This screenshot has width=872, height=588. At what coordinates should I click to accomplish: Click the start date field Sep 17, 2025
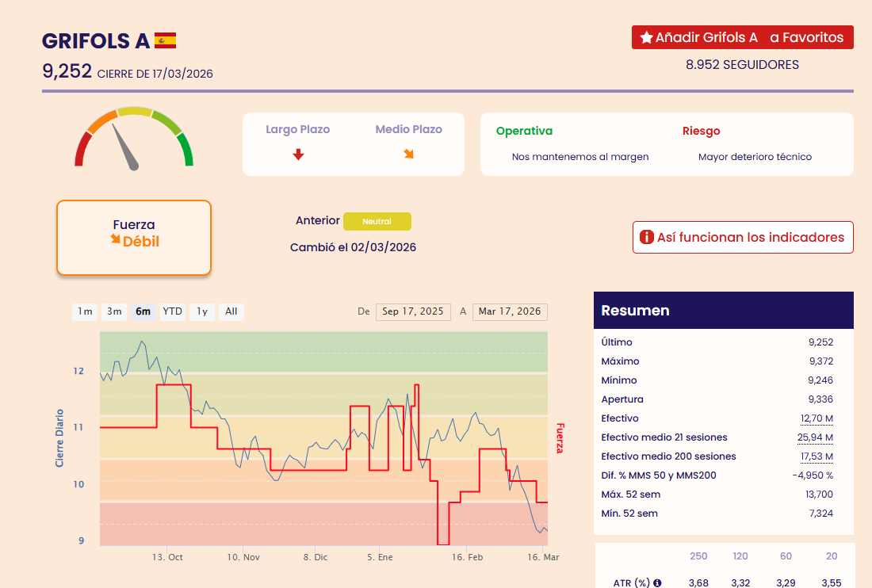click(413, 311)
